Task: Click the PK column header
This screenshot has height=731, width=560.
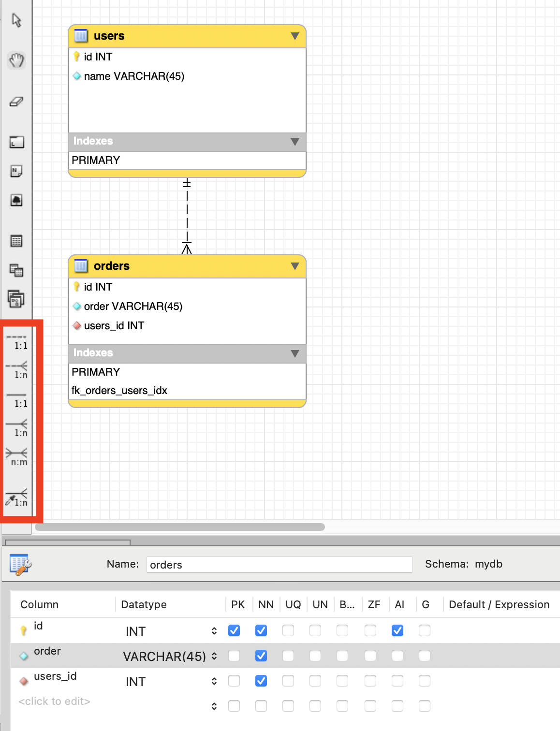Action: 238,604
